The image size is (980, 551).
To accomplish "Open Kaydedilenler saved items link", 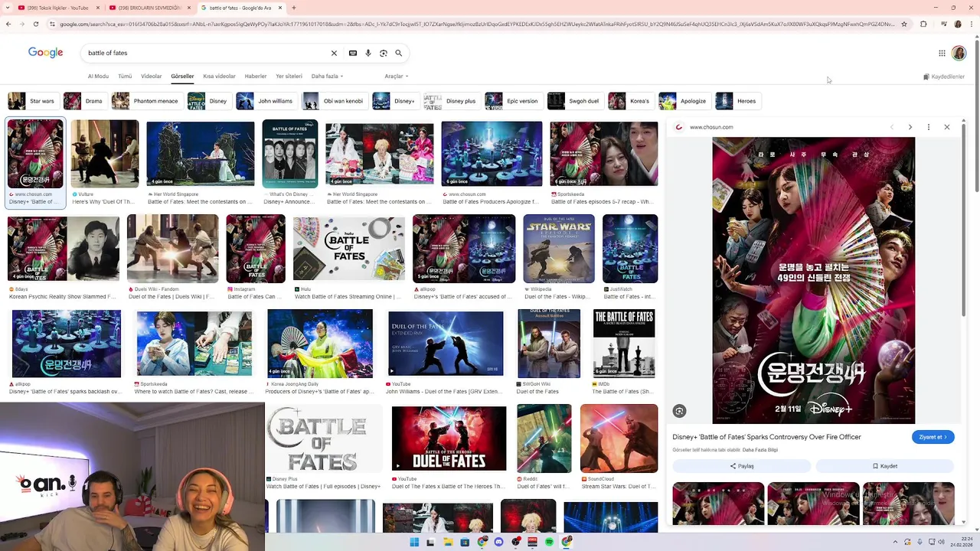I will coord(944,77).
